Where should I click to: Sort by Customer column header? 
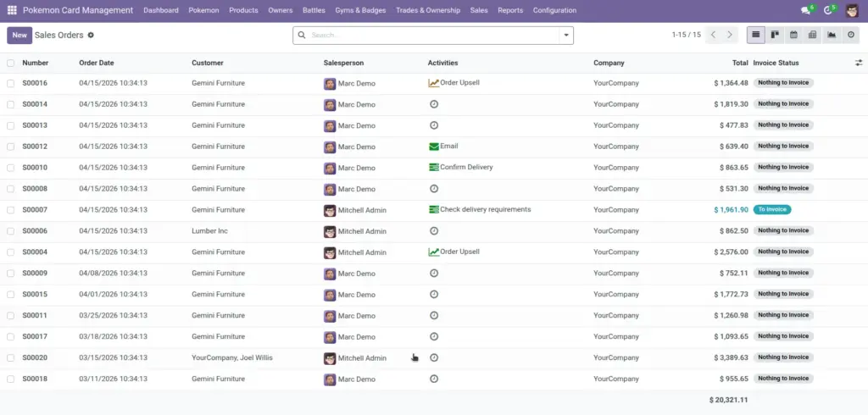coord(208,63)
